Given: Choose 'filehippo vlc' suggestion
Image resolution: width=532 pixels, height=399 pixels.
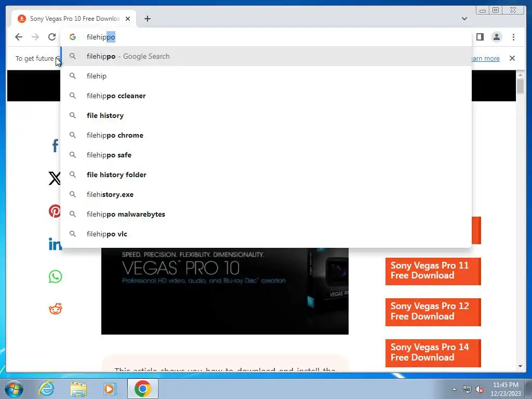Looking at the screenshot, I should 266,234.
